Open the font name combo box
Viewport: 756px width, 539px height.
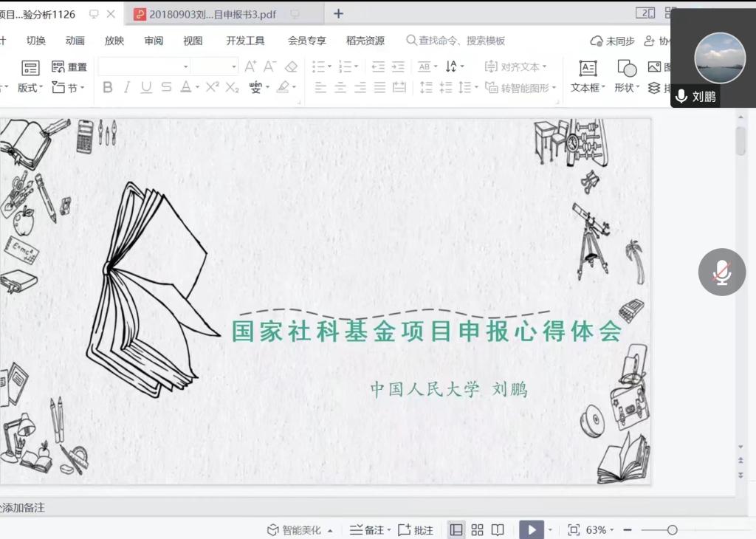[x=144, y=66]
